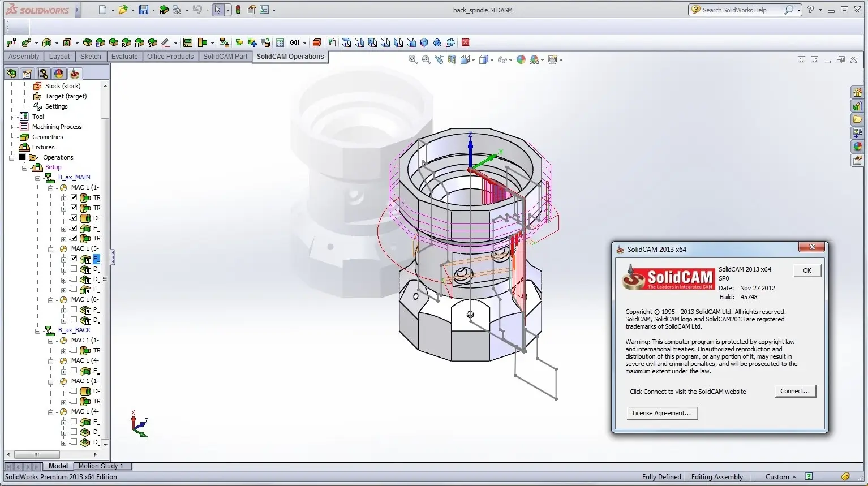Collapse the Setup tree node
The height and width of the screenshot is (486, 868).
(24, 167)
